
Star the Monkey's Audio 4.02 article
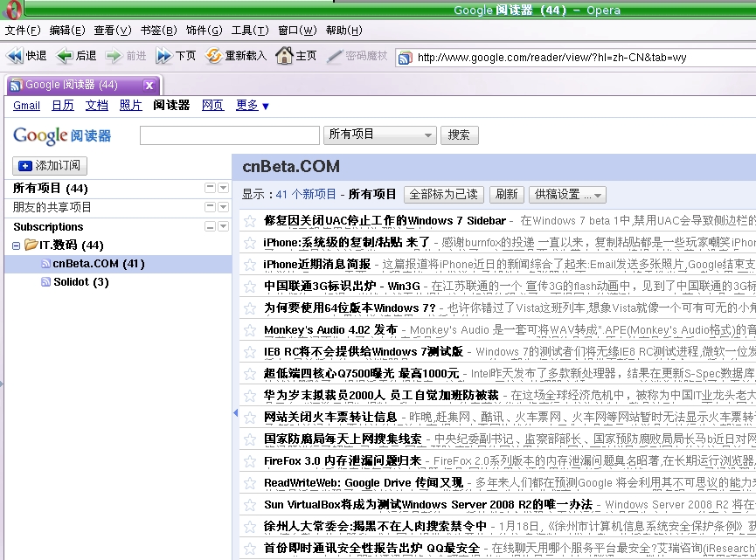point(250,330)
